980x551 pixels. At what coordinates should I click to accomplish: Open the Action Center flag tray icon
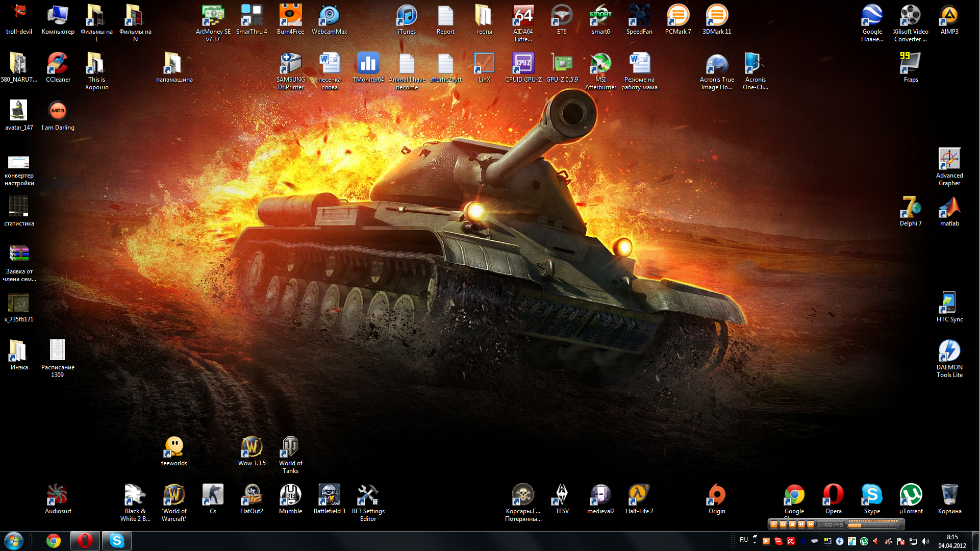(x=901, y=541)
